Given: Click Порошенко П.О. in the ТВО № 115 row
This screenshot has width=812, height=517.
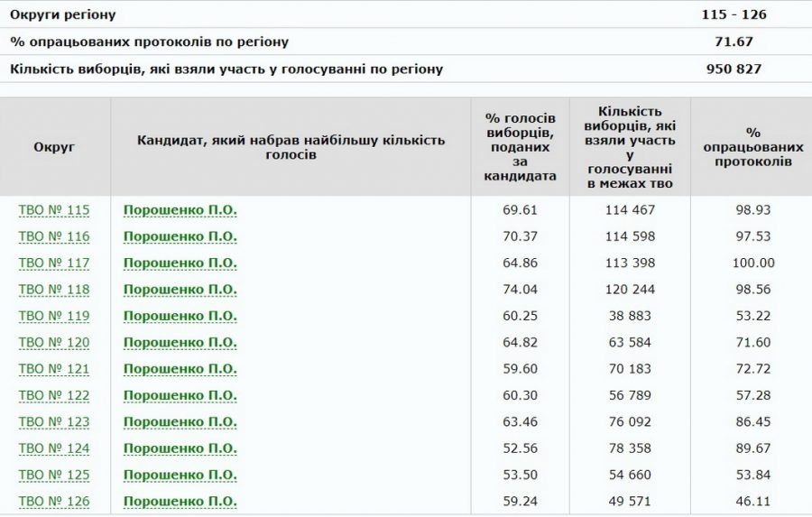Looking at the screenshot, I should coord(180,210).
